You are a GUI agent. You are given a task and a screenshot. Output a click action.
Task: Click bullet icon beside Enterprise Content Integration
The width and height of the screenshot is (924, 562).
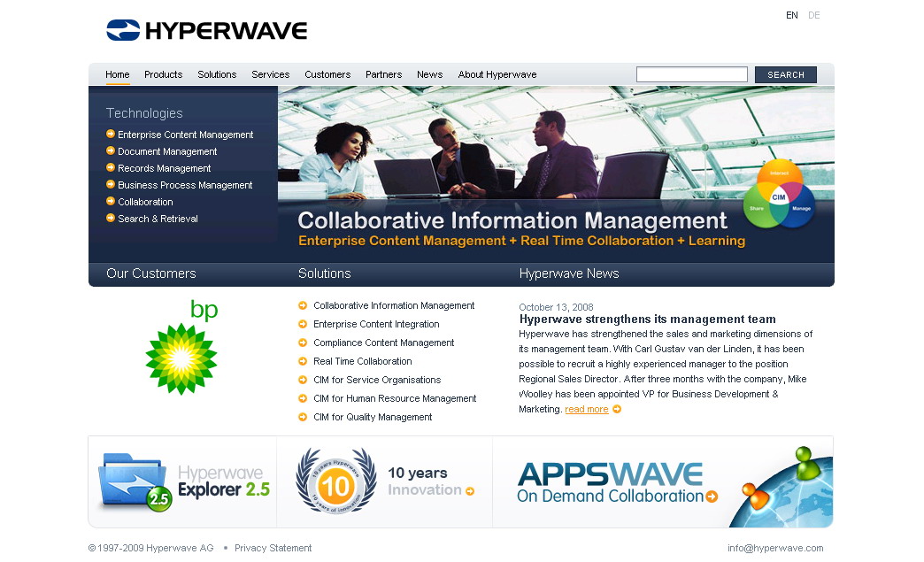(303, 324)
